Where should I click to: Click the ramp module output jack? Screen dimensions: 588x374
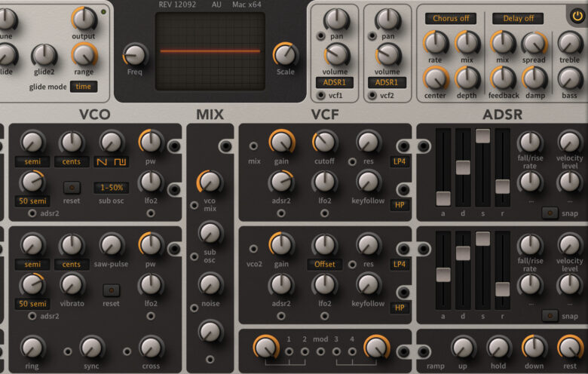(424, 351)
